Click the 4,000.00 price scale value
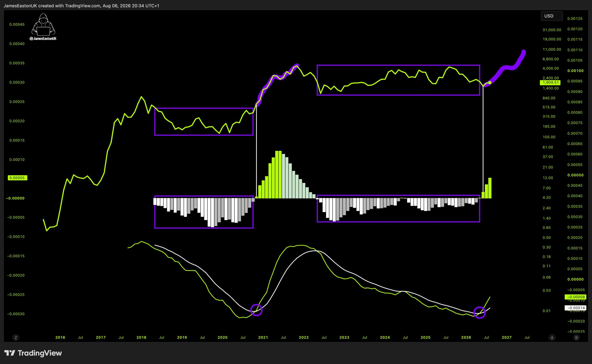 click(551, 68)
